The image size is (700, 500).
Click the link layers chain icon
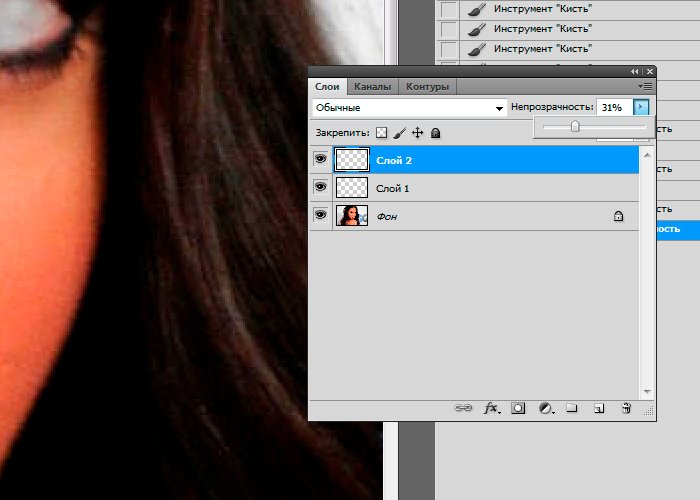tap(463, 408)
